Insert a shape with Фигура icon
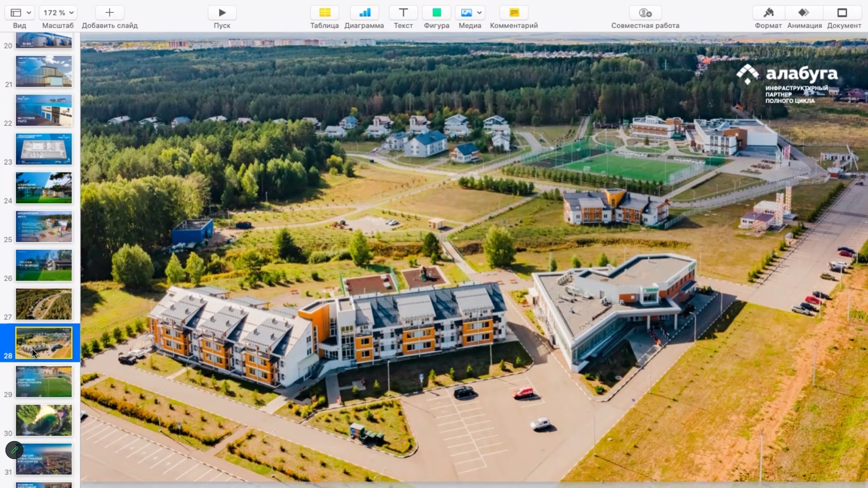868x488 pixels. tap(436, 13)
